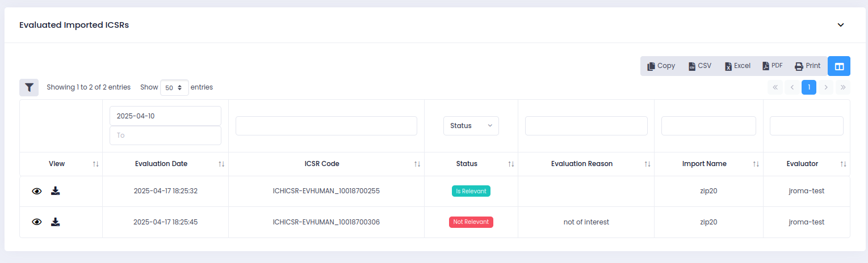Click the ICSR Code filter field
This screenshot has width=868, height=263.
326,126
